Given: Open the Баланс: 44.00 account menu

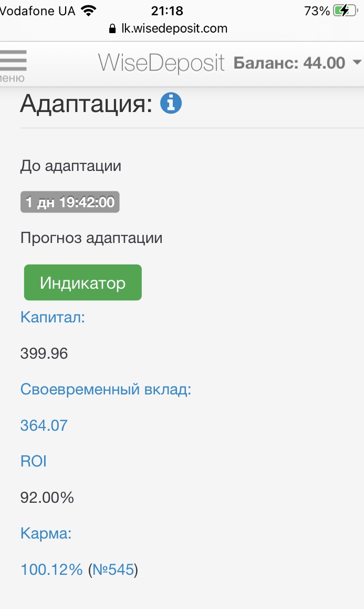Looking at the screenshot, I should 289,63.
